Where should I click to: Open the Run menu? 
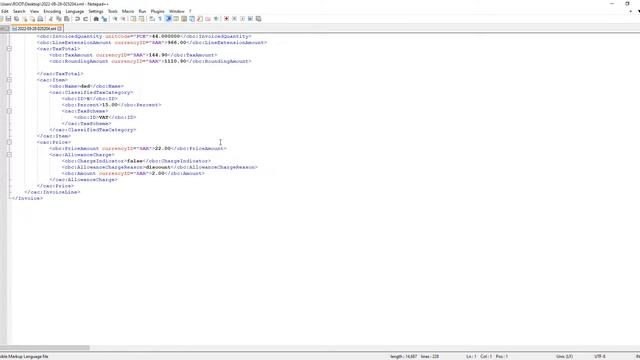click(142, 11)
